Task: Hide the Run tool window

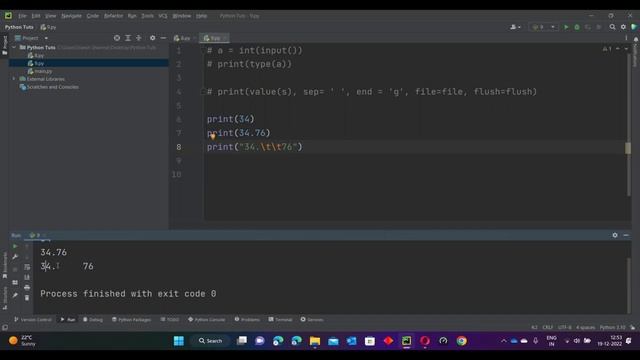Action: coord(626,235)
